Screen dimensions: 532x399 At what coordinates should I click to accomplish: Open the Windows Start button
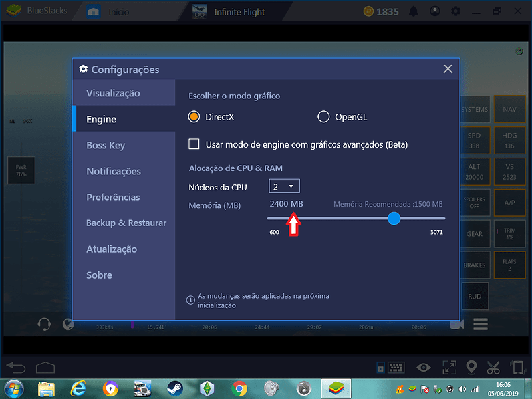(x=14, y=389)
